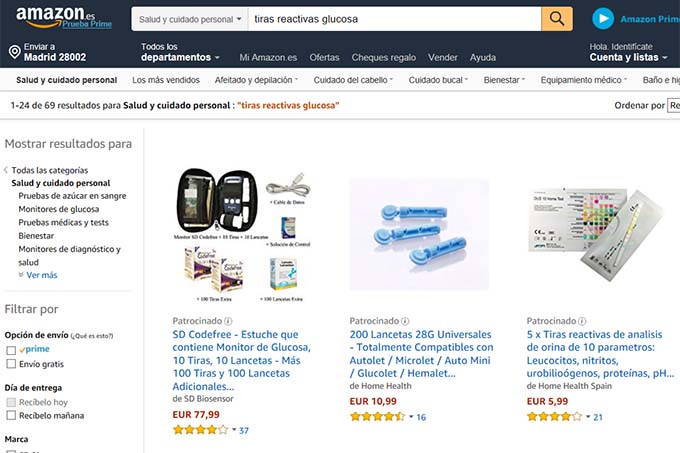This screenshot has height=453, width=680.
Task: Click the orange search magnifier button
Action: pyautogui.click(x=556, y=19)
